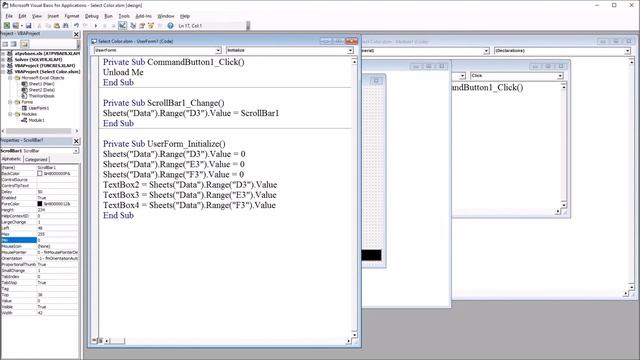Click the Save icon in the toolbar
Image resolution: width=640 pixels, height=360 pixels.
click(x=28, y=26)
